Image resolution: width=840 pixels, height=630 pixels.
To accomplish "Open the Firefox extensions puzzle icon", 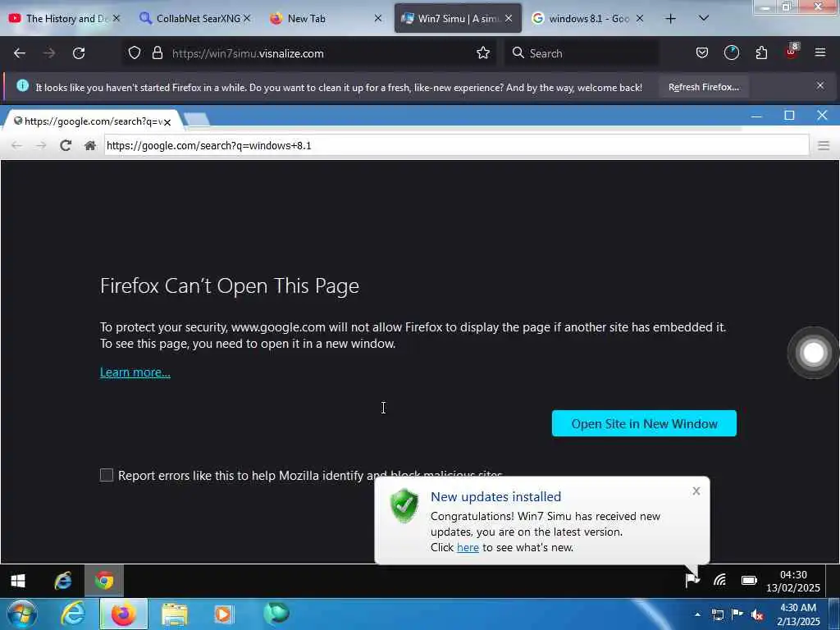I will [x=761, y=53].
